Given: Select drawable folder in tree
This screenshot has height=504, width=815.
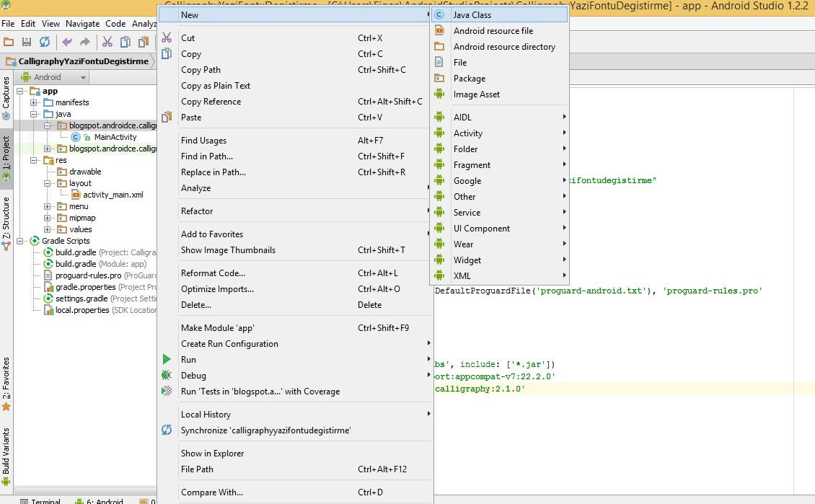Looking at the screenshot, I should click(85, 172).
